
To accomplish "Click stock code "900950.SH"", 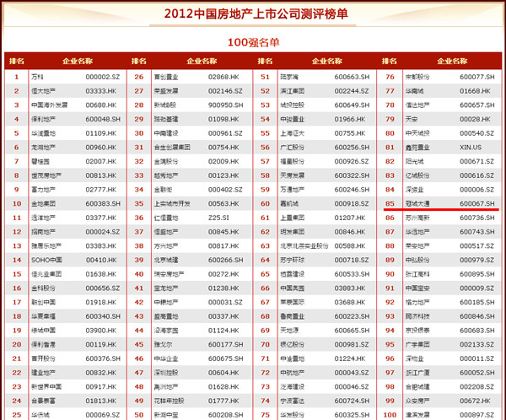I will tap(225, 105).
